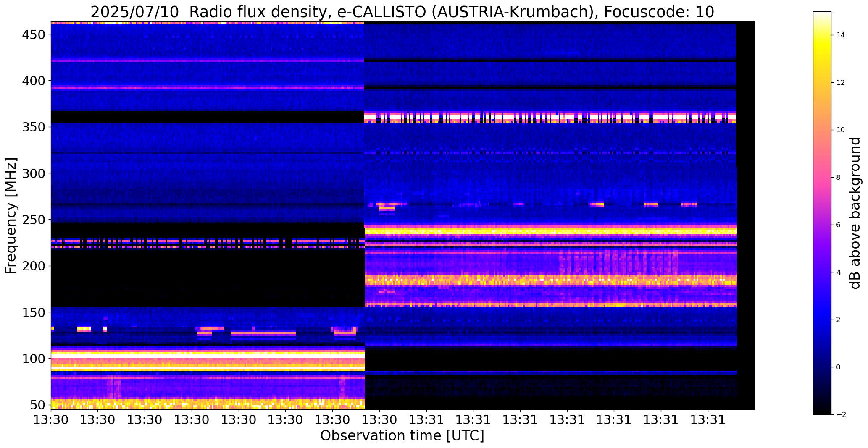Click the 400 tick on frequency axis
Image resolution: width=868 pixels, height=448 pixels.
coord(33,80)
